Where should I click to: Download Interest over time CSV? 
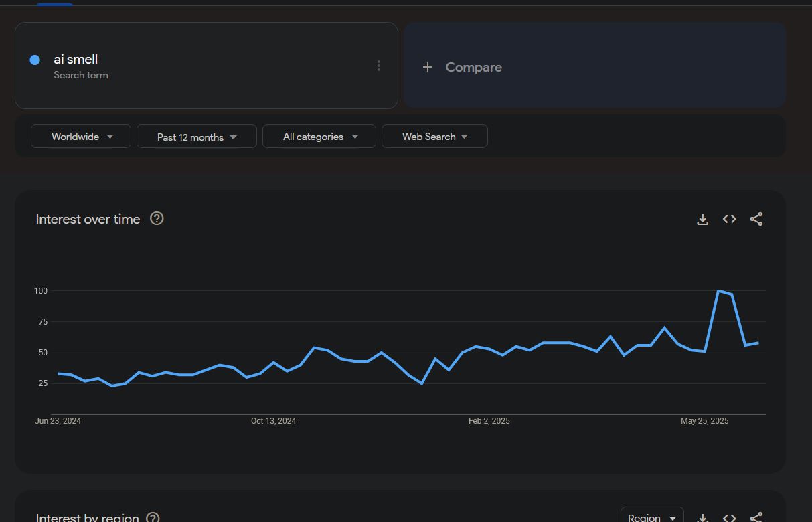(x=702, y=219)
